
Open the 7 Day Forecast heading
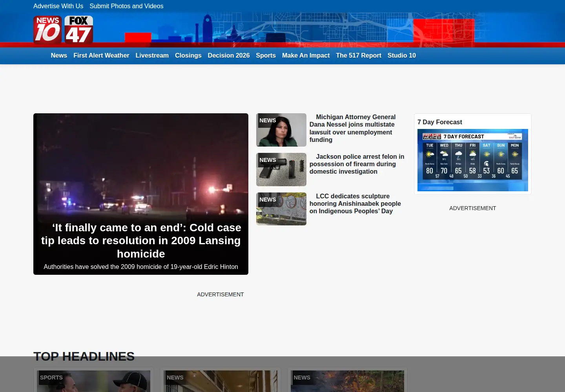pos(439,122)
